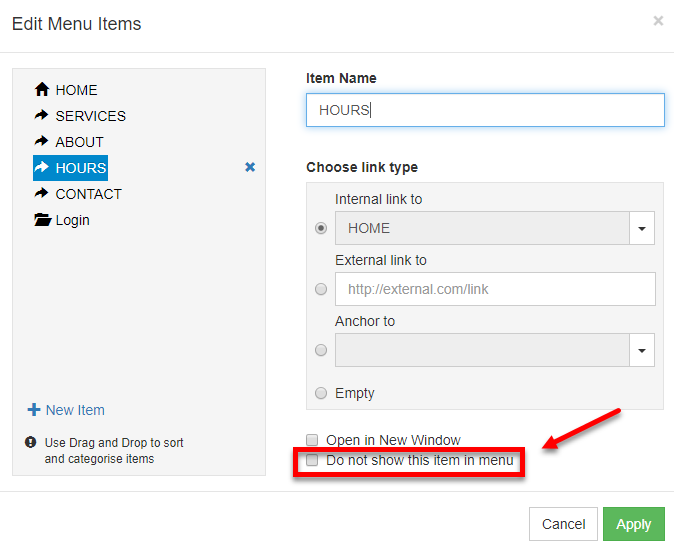Enable Open in New Window checkbox

[x=312, y=440]
